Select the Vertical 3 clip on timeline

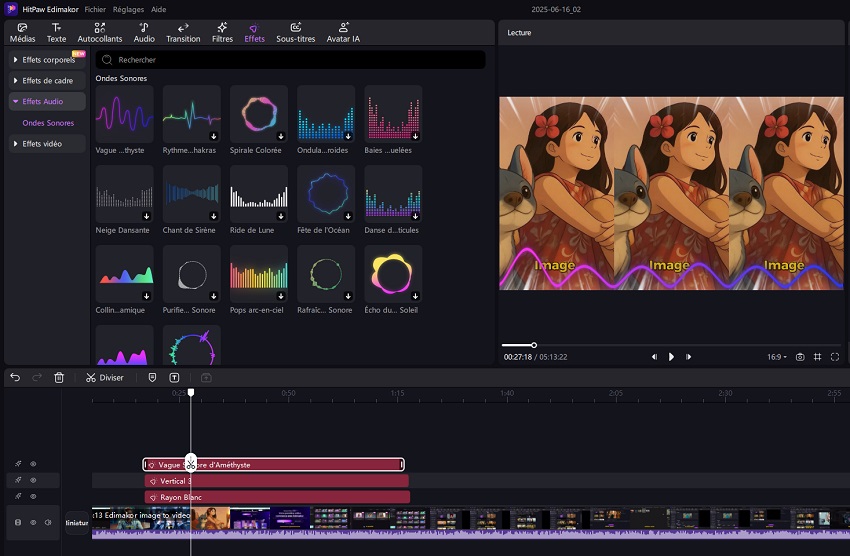(x=276, y=481)
